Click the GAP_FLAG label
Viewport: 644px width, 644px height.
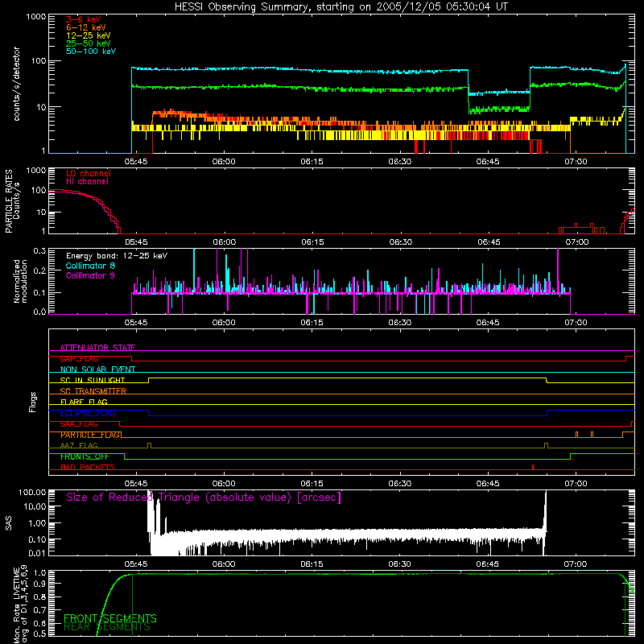click(79, 358)
